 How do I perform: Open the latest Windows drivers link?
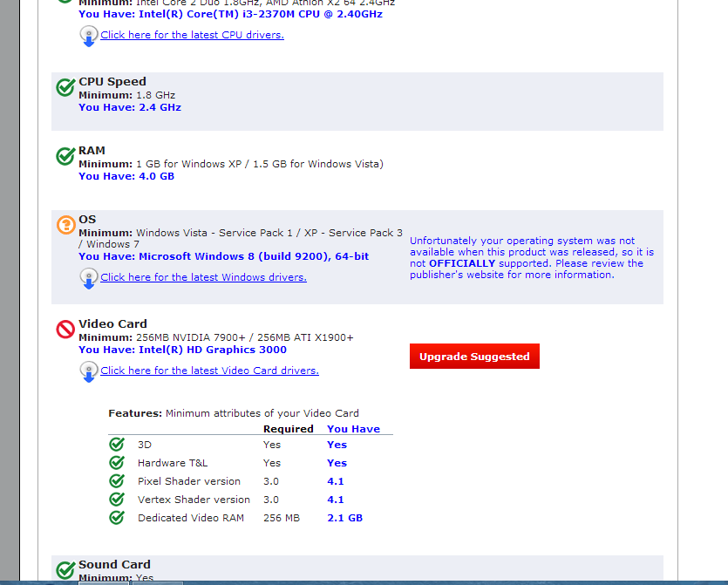click(203, 277)
